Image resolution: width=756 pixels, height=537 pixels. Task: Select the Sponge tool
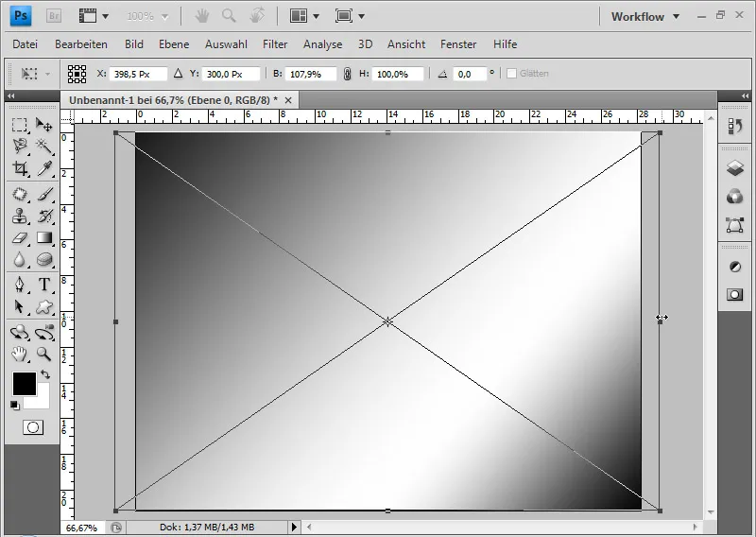(44, 260)
